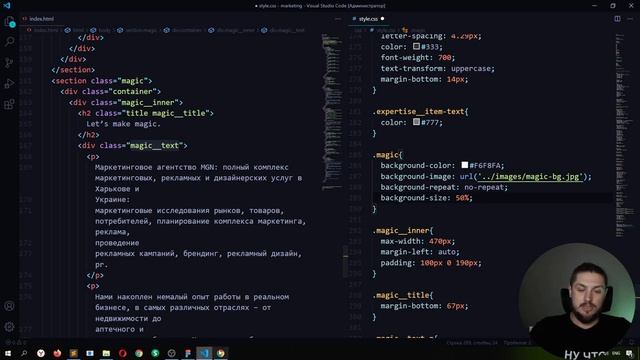Click 'text-transform: uppercase;' line
The height and width of the screenshot is (360, 640).
click(438, 68)
